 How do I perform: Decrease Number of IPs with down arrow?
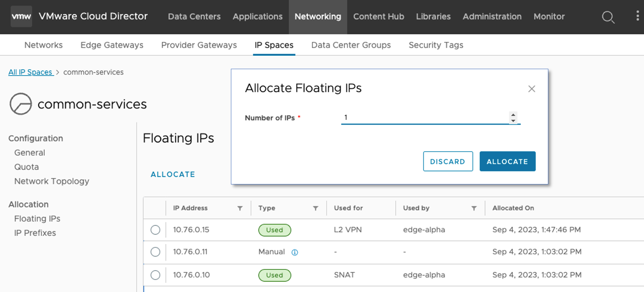(x=513, y=121)
